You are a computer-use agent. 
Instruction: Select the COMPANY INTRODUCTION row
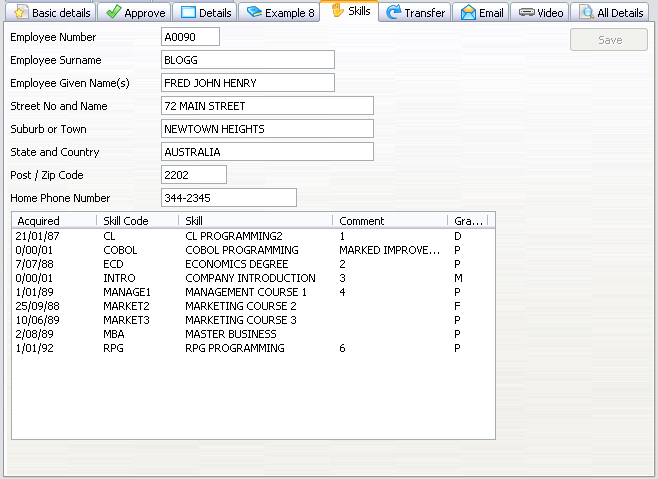(253, 278)
